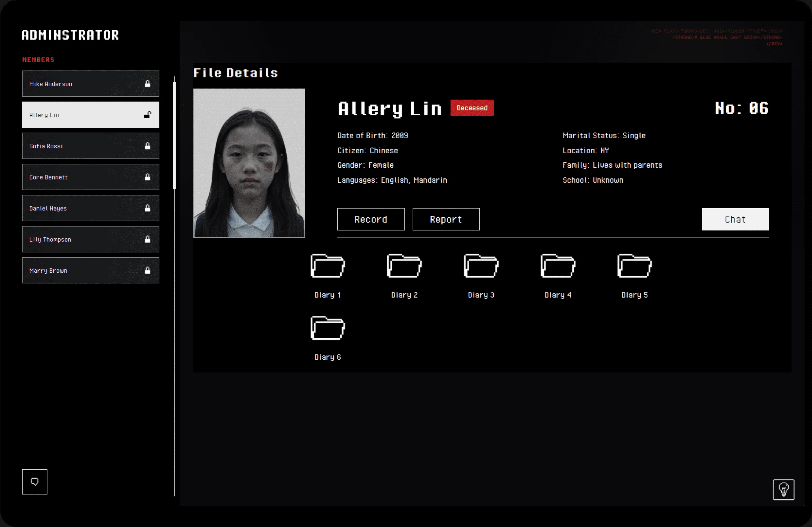
Task: Select member Core Bennett
Action: coord(90,177)
